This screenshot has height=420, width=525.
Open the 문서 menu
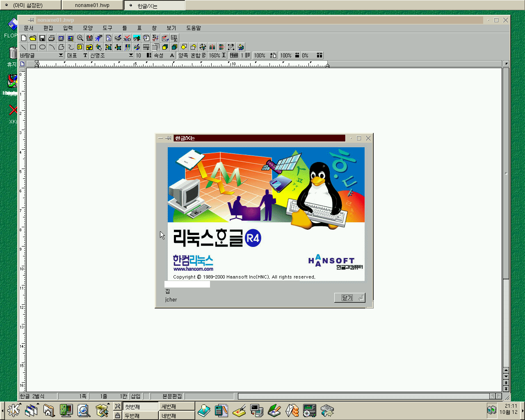[28, 28]
